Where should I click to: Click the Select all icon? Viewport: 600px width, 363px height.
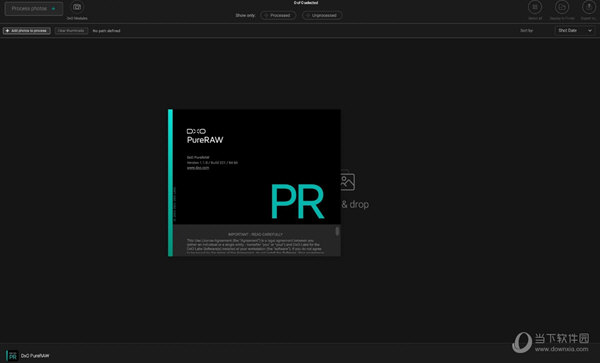(x=535, y=7)
